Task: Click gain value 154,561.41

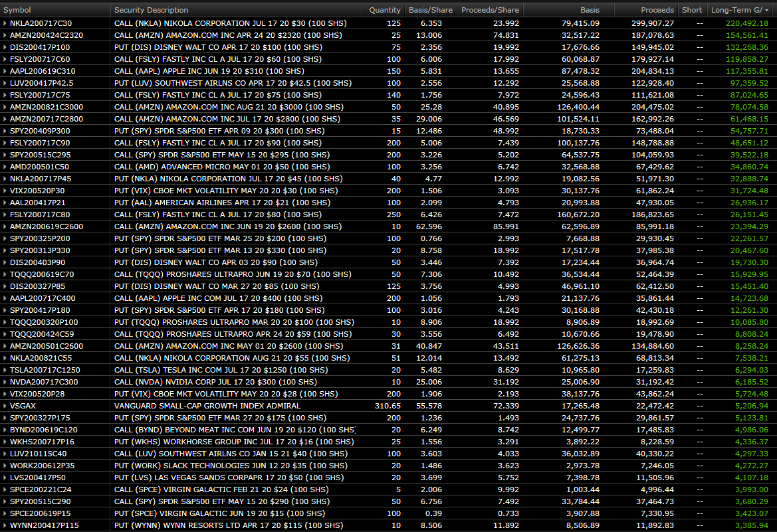Action: [747, 35]
